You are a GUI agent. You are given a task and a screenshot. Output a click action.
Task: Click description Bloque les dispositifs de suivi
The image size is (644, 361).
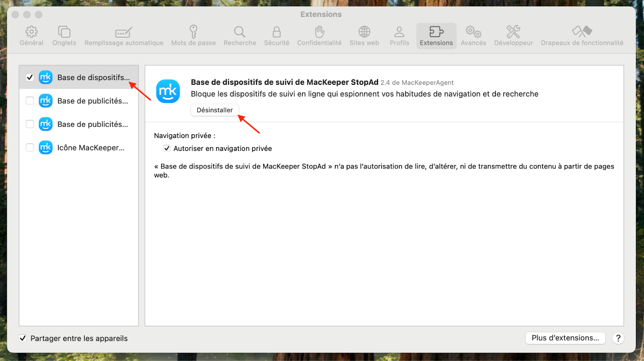[365, 94]
